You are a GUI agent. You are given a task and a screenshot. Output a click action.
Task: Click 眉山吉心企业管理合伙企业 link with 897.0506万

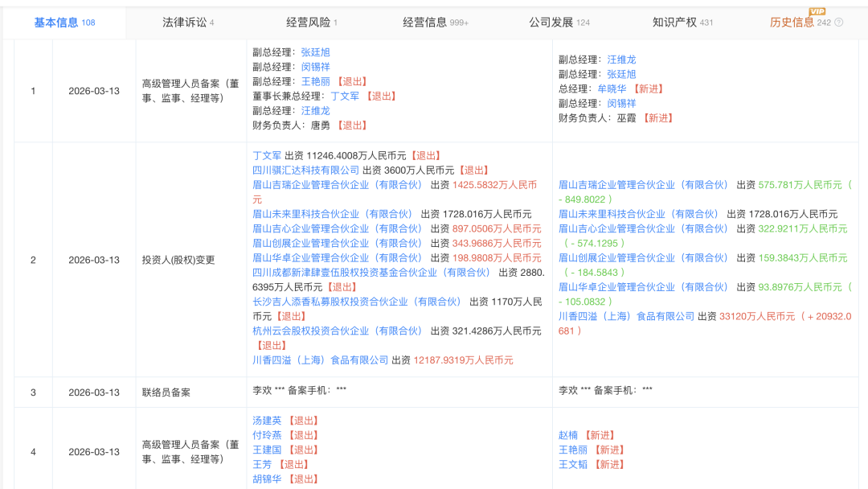(x=337, y=228)
